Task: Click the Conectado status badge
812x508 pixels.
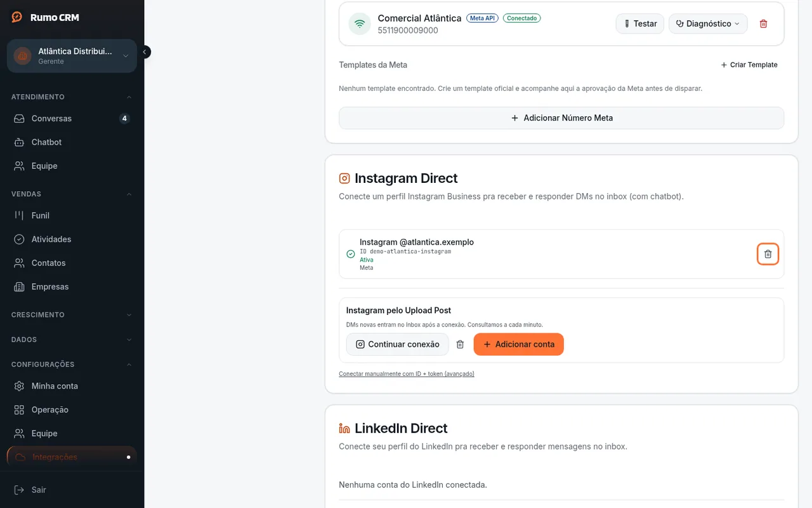Action: click(x=521, y=18)
